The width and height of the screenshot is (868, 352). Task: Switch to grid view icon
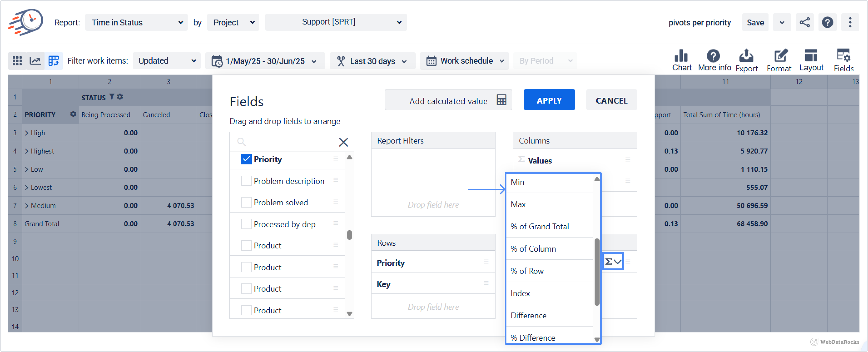point(17,61)
